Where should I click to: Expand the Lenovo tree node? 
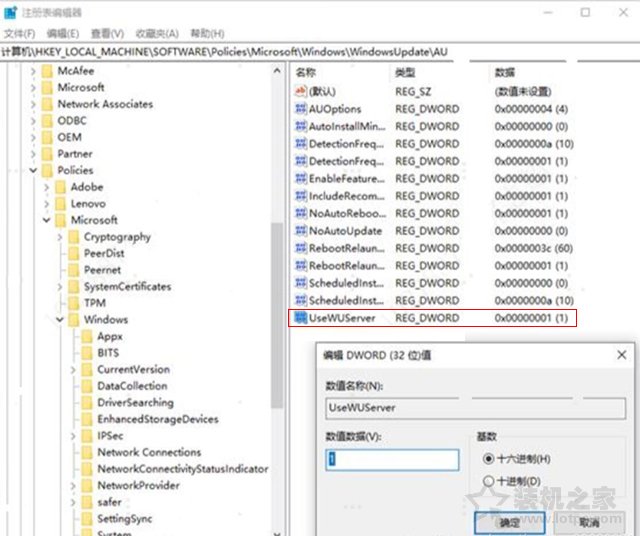coord(46,204)
